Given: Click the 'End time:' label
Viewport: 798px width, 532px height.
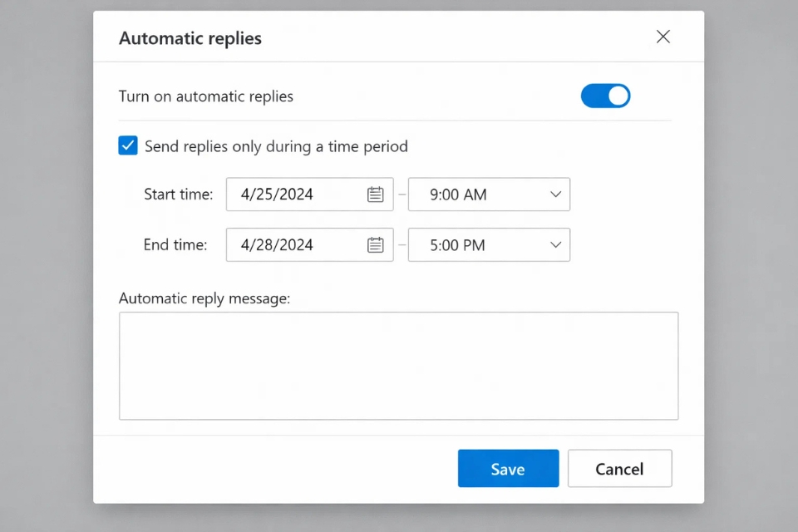Looking at the screenshot, I should [175, 245].
